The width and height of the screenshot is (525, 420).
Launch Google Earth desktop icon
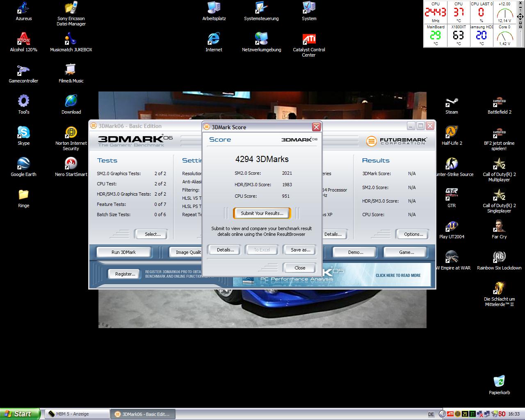[x=23, y=167]
